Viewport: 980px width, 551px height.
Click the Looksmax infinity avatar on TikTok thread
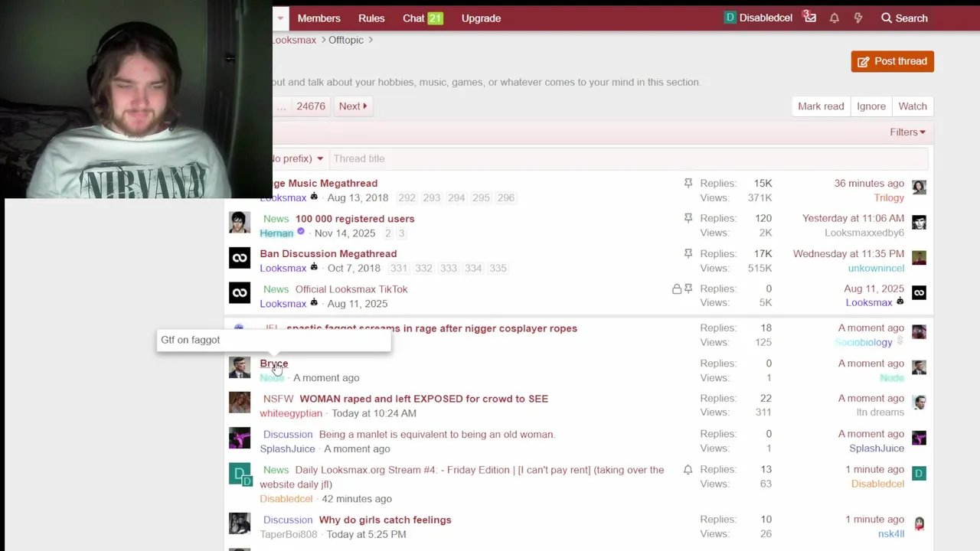(240, 293)
